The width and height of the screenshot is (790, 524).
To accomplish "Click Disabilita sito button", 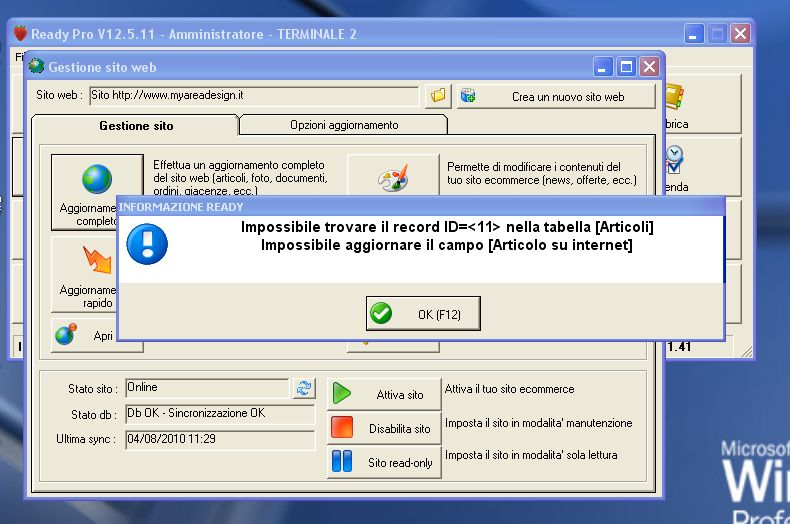I will tap(384, 428).
